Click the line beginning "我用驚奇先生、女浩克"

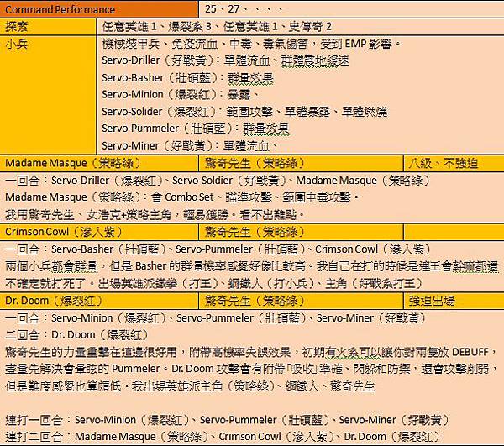(155, 215)
